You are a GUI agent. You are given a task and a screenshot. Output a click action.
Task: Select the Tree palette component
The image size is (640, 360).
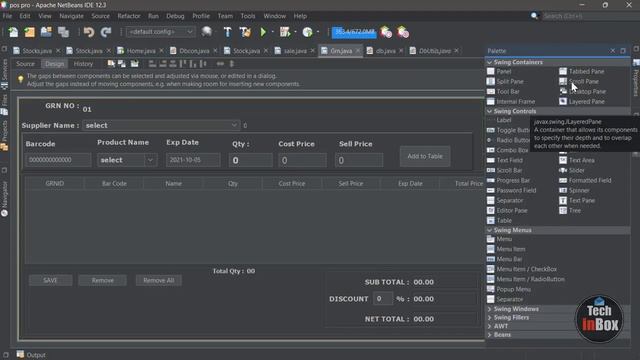click(x=570, y=211)
